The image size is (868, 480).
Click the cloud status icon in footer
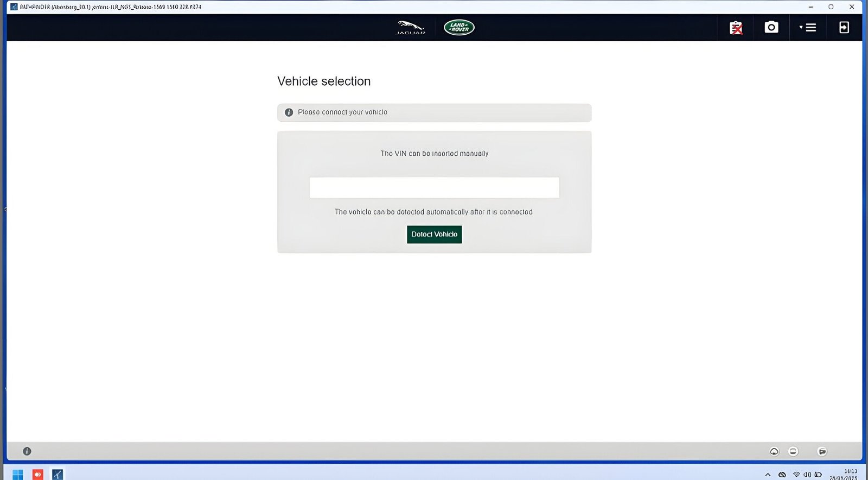[774, 451]
